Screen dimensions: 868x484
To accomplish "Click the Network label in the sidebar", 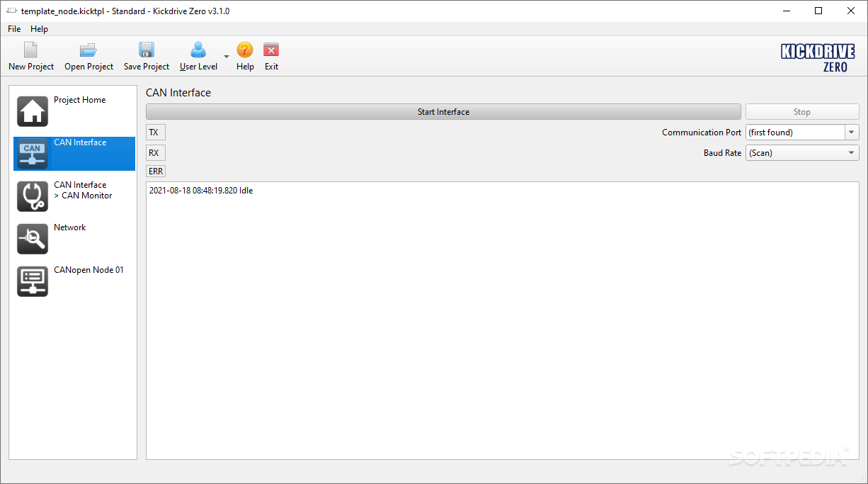I will [69, 227].
